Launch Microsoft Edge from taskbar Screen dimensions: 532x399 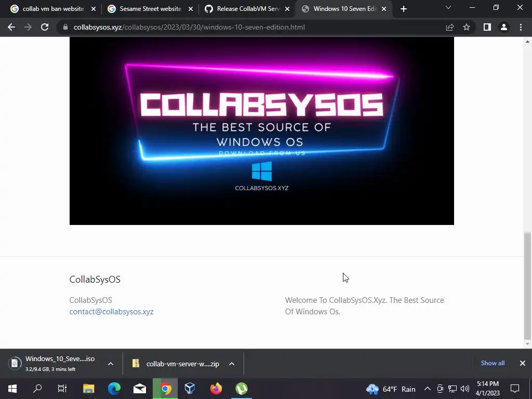tap(114, 389)
